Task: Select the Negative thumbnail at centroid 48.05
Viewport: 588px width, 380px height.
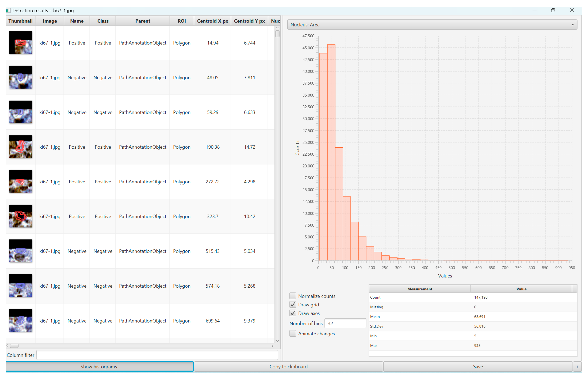Action: 21,77
